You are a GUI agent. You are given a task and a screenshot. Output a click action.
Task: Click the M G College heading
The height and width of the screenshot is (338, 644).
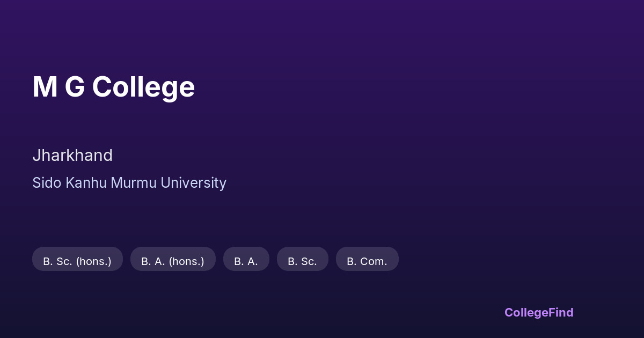tap(113, 87)
